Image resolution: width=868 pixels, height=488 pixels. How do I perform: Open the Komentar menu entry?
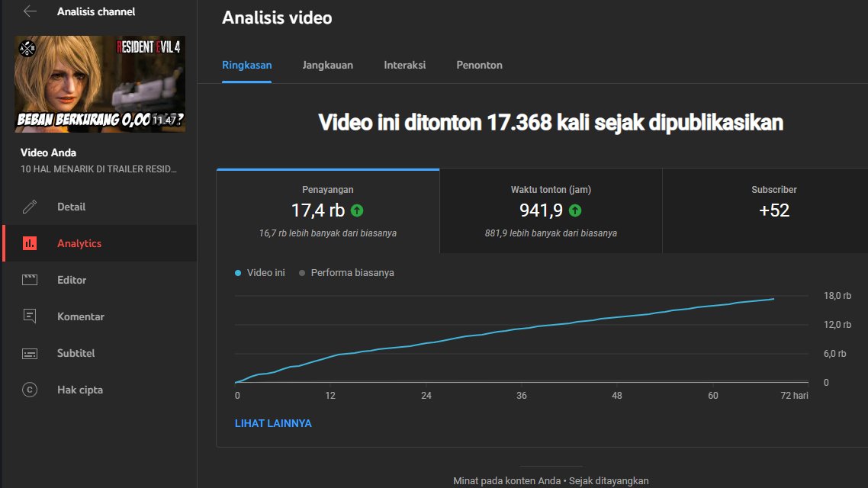(100, 316)
